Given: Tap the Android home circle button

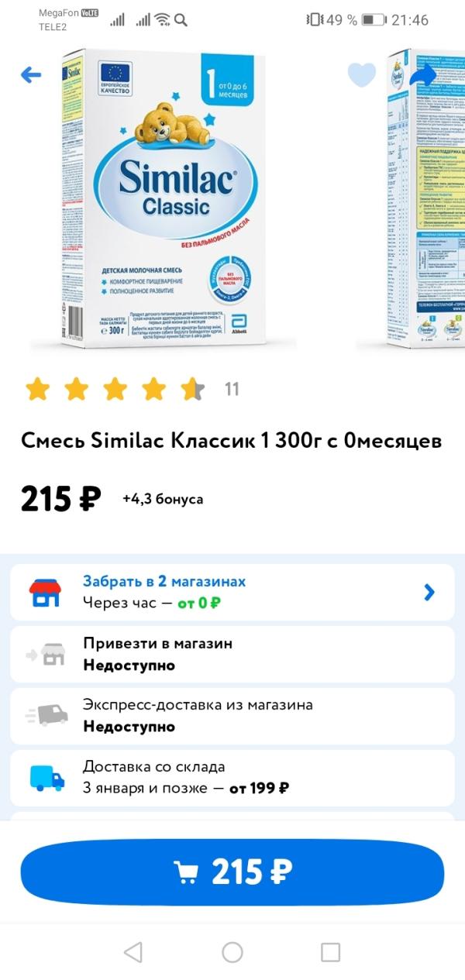Looking at the screenshot, I should coord(232,952).
